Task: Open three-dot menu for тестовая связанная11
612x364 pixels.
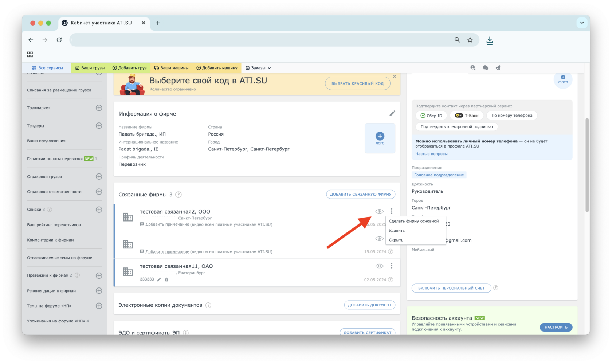Action: tap(392, 266)
